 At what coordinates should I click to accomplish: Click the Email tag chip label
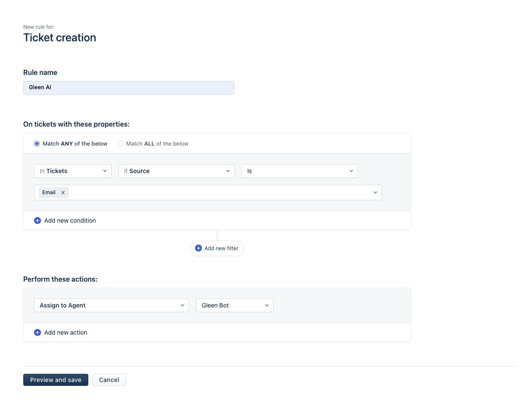pos(49,193)
